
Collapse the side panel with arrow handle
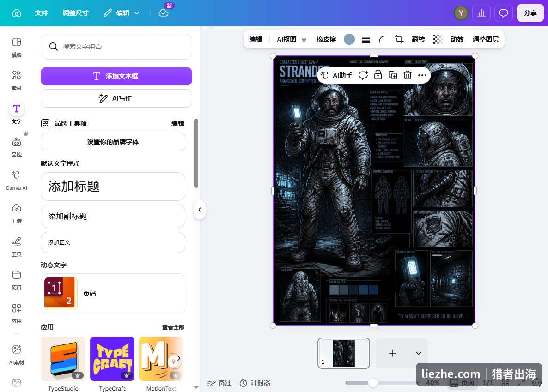[x=200, y=210]
